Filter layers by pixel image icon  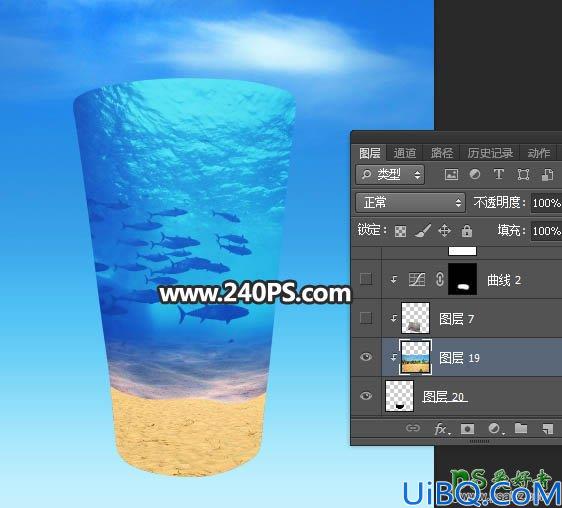[x=451, y=175]
